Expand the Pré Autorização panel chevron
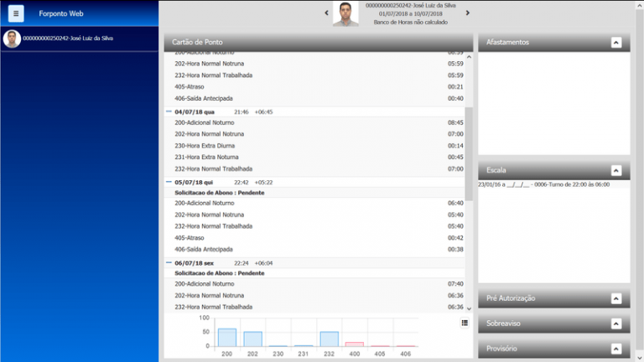This screenshot has height=362, width=644. click(616, 298)
